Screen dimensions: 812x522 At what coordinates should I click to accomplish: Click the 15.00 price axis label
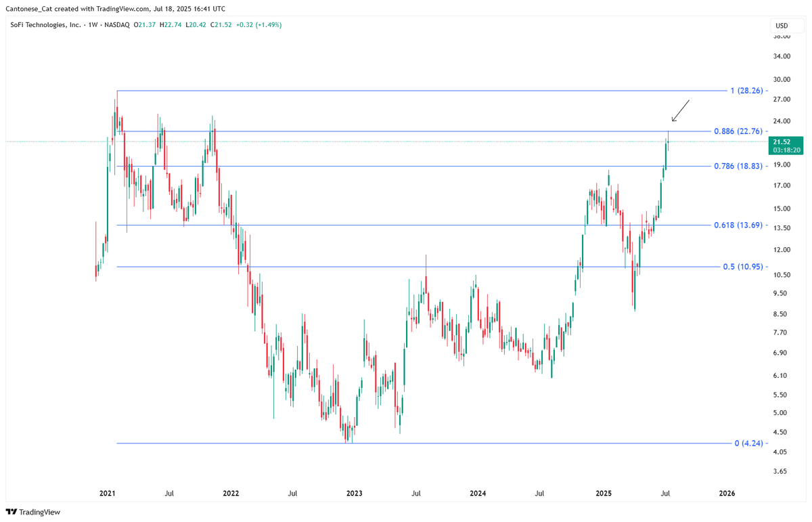click(782, 209)
